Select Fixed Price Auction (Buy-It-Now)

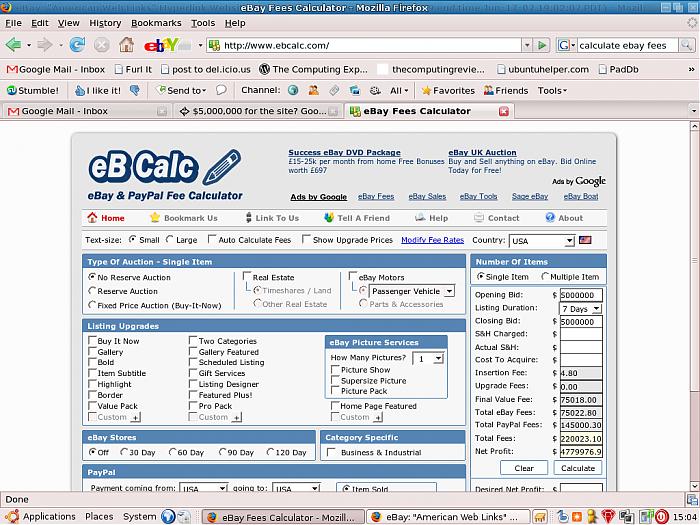coord(92,305)
